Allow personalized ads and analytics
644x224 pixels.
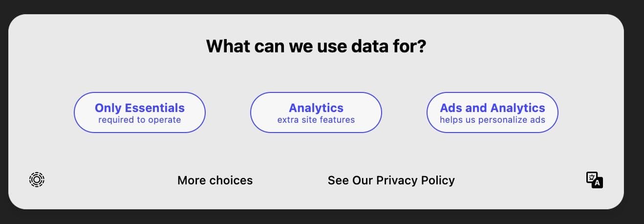[493, 112]
